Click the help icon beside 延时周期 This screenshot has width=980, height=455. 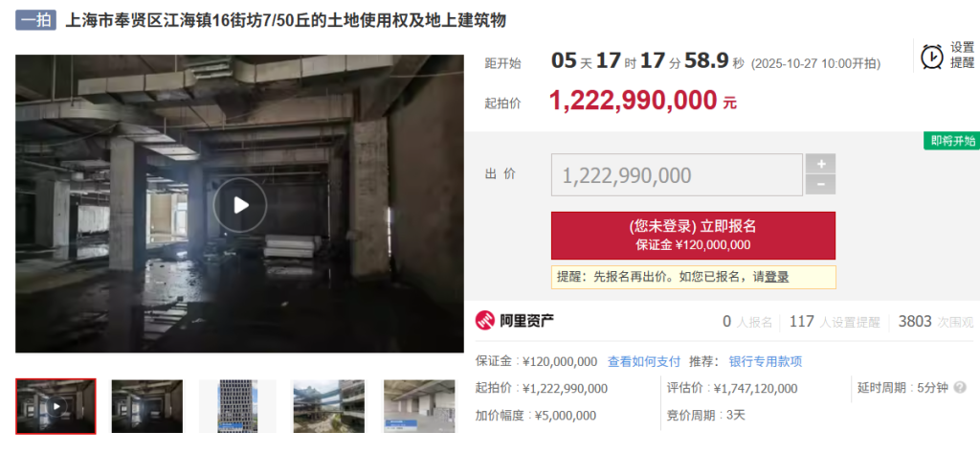tap(961, 388)
